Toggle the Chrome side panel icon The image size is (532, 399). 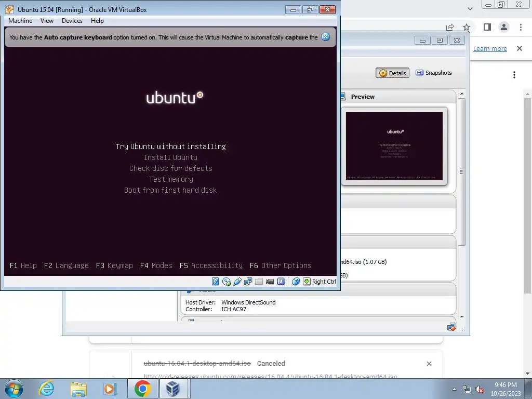[487, 27]
